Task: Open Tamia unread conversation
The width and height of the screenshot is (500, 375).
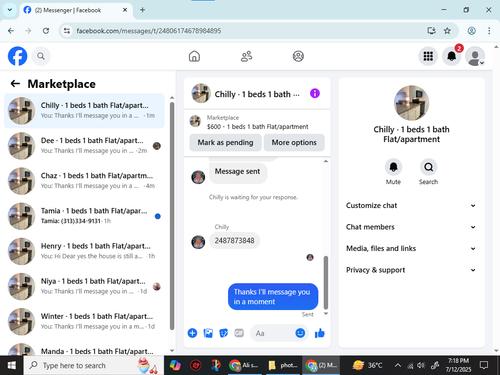Action: [84, 216]
